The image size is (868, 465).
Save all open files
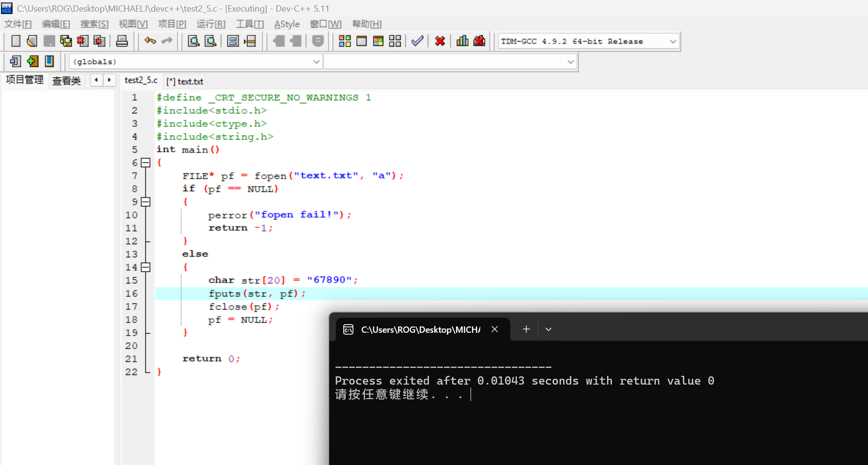(x=66, y=41)
